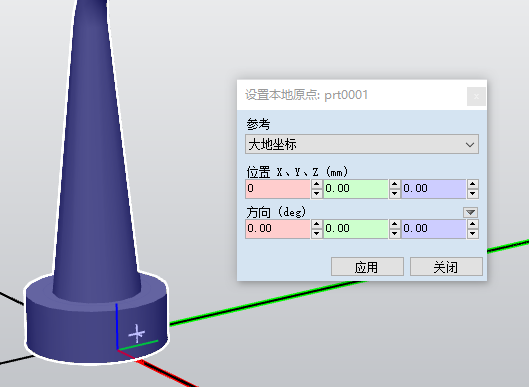Focus the direction Z angle field
Image resolution: width=529 pixels, height=387 pixels.
[434, 229]
